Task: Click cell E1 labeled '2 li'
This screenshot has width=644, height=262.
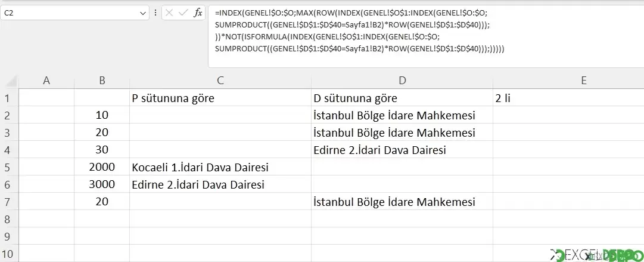Action: click(568, 98)
